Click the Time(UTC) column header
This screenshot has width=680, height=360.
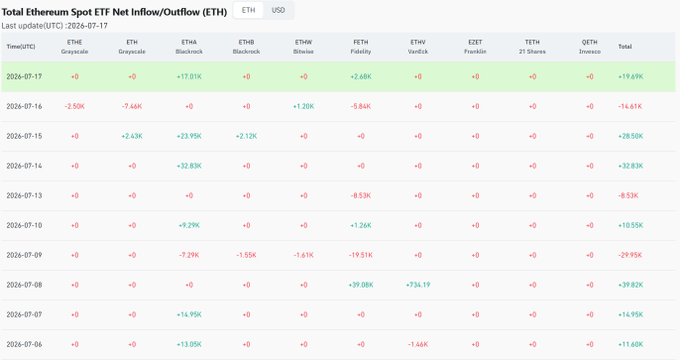(x=21, y=47)
